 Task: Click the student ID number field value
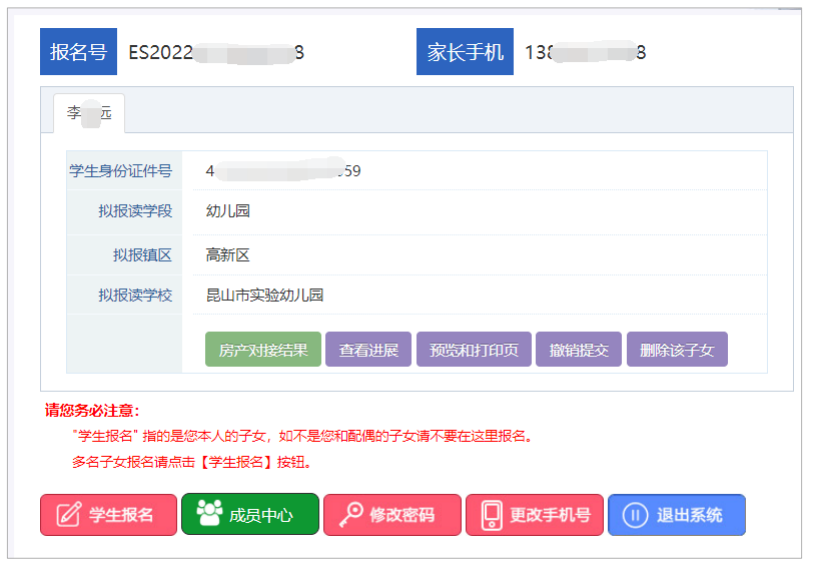point(283,171)
